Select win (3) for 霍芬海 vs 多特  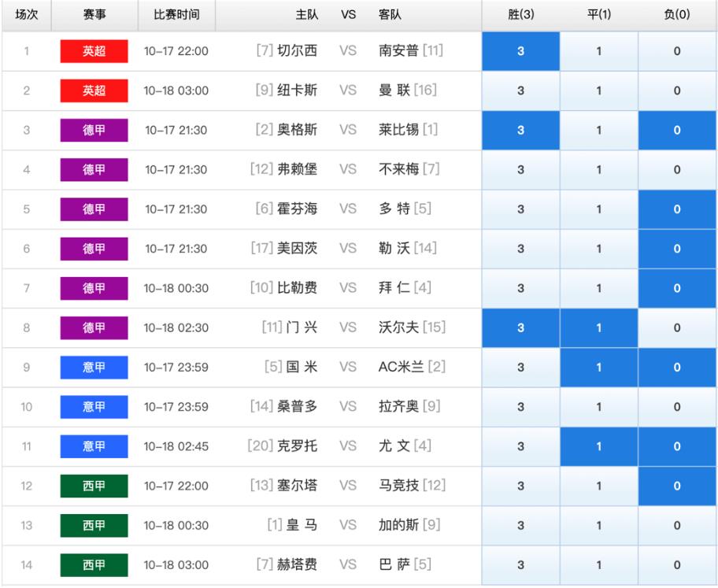click(x=520, y=209)
